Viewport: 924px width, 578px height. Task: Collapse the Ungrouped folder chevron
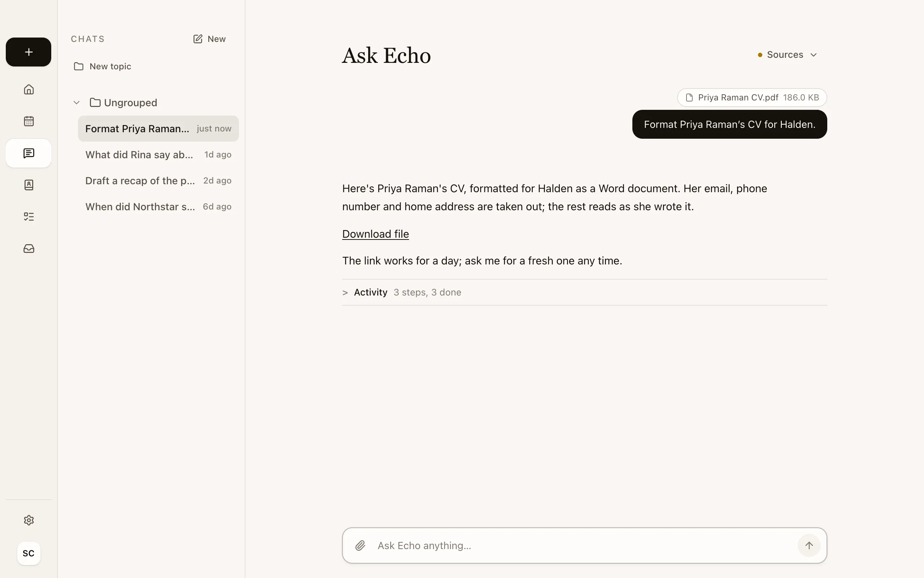pyautogui.click(x=77, y=103)
